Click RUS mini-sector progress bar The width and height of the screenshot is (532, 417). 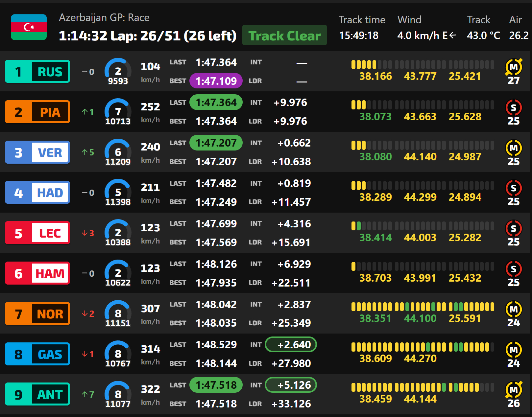(x=423, y=64)
